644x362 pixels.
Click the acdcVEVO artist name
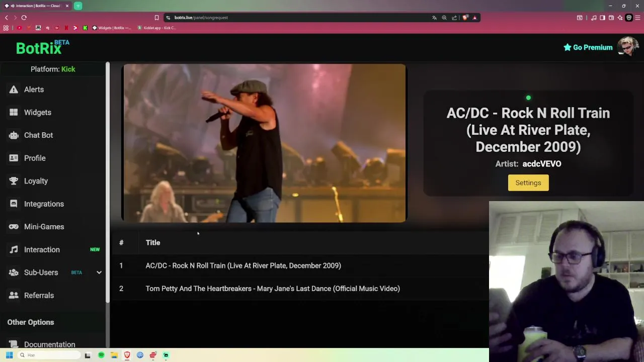click(x=542, y=164)
